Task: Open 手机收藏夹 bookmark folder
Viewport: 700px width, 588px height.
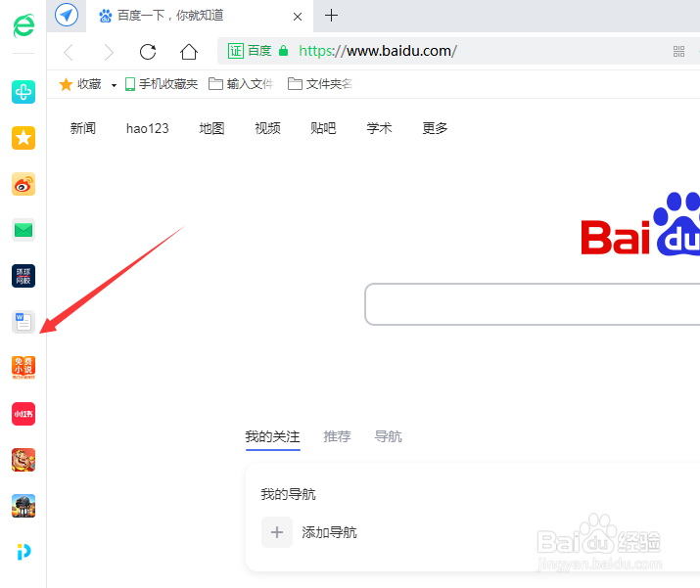Action: (x=162, y=84)
